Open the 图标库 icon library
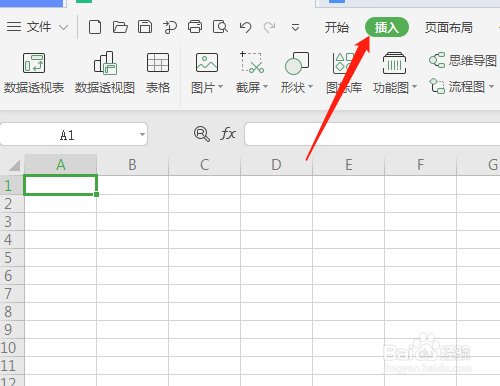The width and height of the screenshot is (500, 386). click(x=344, y=73)
